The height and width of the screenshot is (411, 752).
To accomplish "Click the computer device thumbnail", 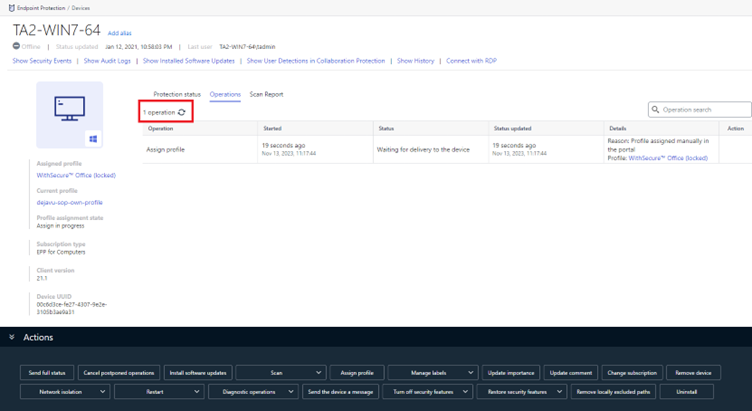I will point(70,115).
